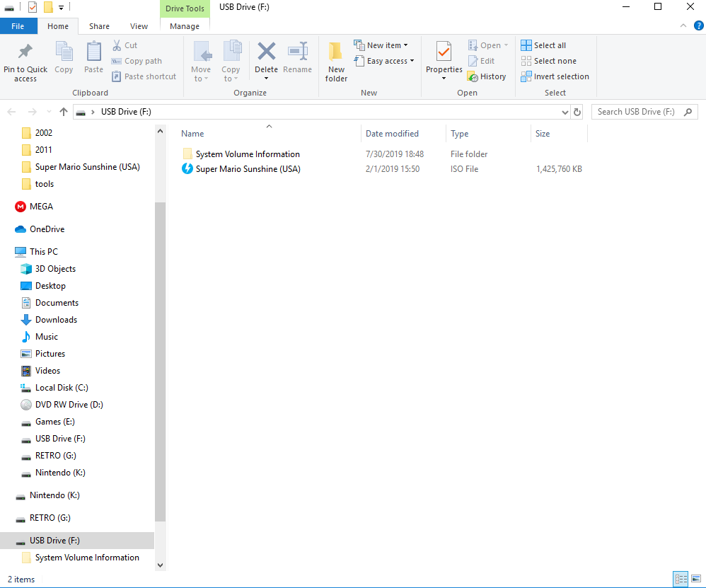This screenshot has width=706, height=588.
Task: Open 3D Objects folder
Action: click(x=49, y=269)
